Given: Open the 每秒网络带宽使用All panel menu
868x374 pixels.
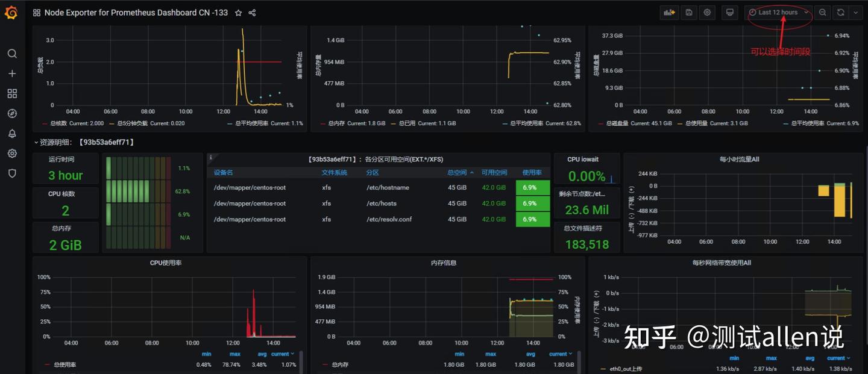Looking at the screenshot, I should point(722,263).
